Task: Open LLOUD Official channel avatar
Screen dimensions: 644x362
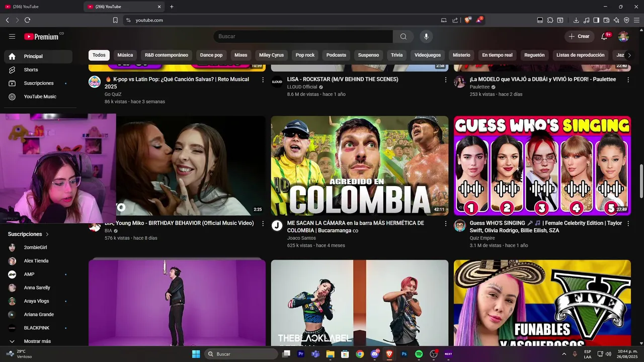Action: [277, 82]
